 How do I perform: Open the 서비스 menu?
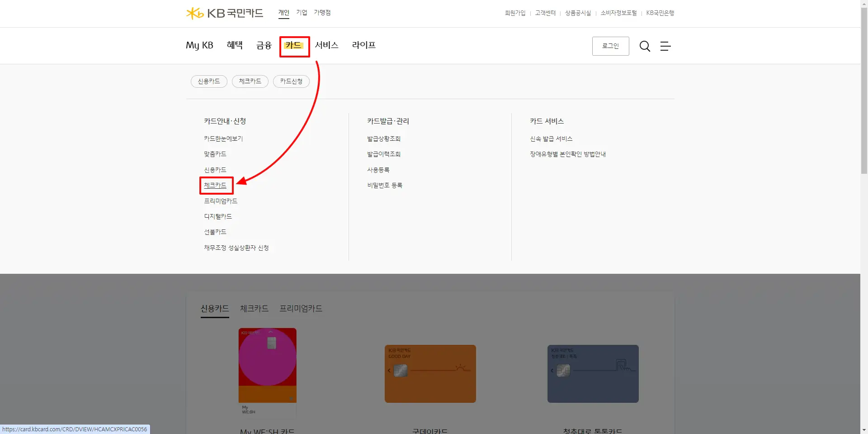click(x=327, y=45)
